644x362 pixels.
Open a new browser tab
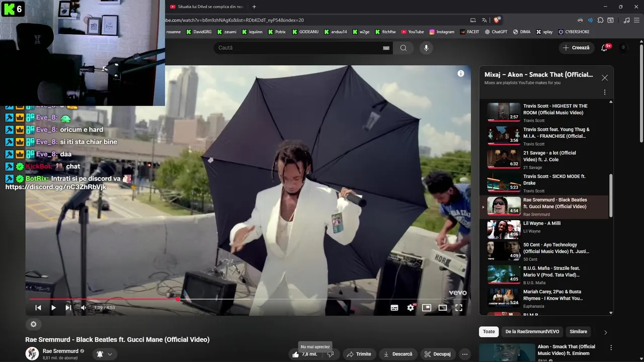coord(254,7)
